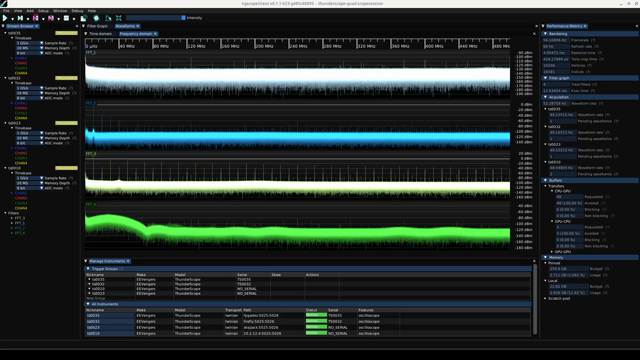Open the Add menu
Image resolution: width=640 pixels, height=360 pixels.
30,11
